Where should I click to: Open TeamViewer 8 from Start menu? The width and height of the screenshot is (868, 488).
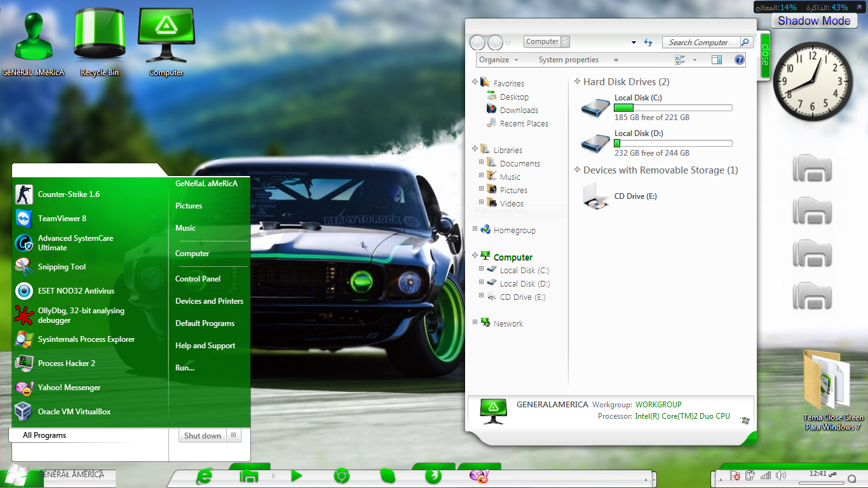click(x=62, y=219)
